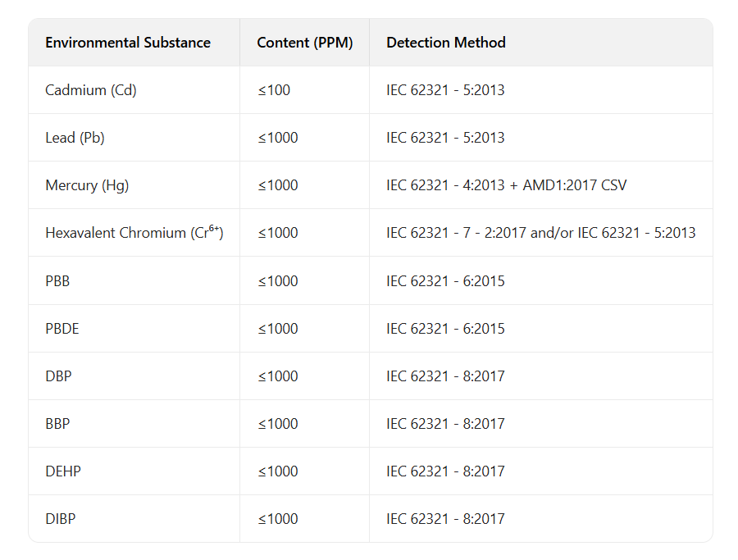Select the DIBP substance cell
738x560 pixels.
(60, 519)
